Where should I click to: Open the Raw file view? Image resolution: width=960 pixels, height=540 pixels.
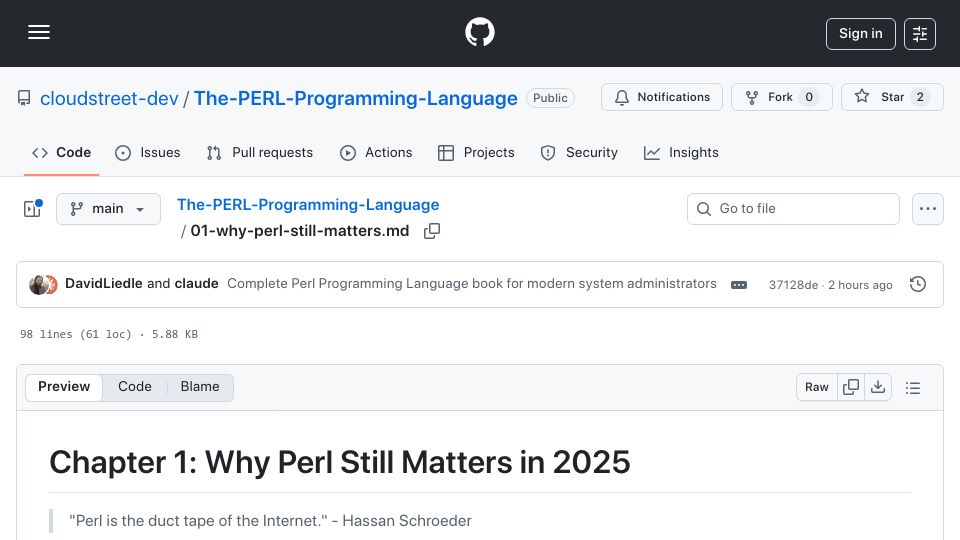pyautogui.click(x=817, y=387)
